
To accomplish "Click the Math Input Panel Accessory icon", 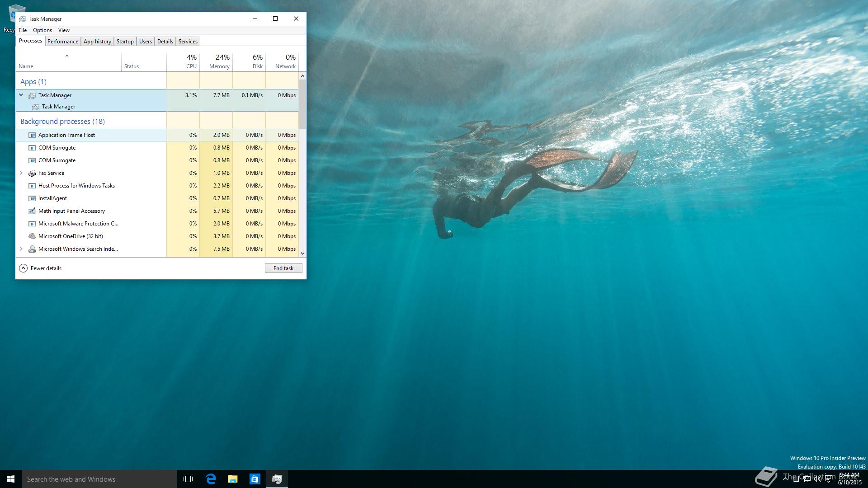I will coord(32,211).
